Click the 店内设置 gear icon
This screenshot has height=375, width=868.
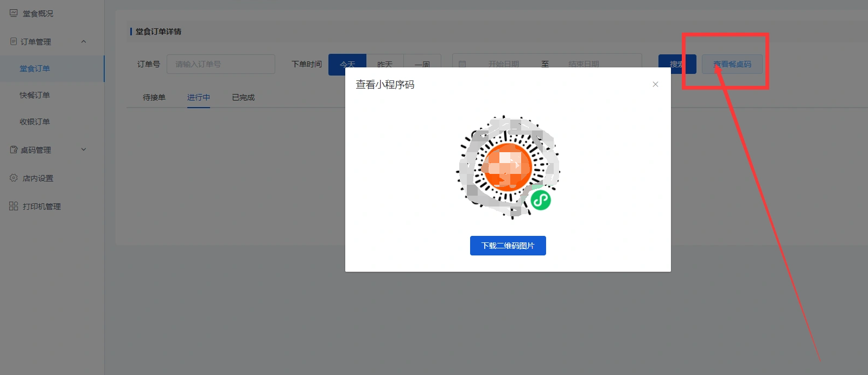tap(14, 178)
